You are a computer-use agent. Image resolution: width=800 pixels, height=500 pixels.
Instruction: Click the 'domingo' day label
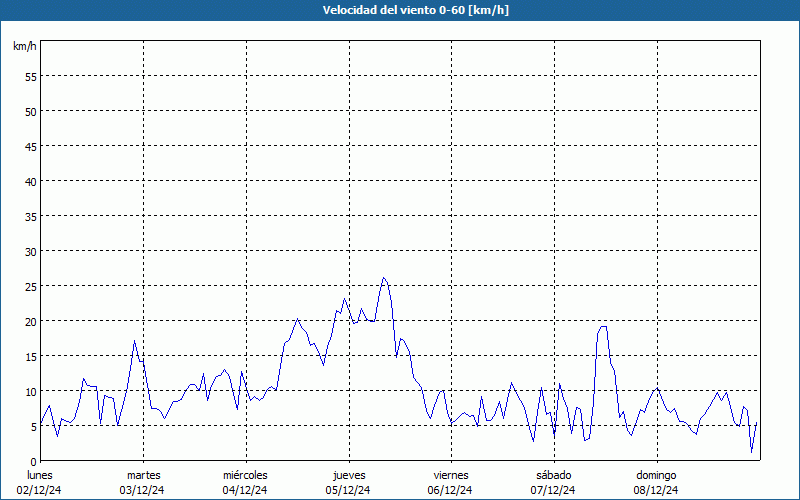click(656, 475)
